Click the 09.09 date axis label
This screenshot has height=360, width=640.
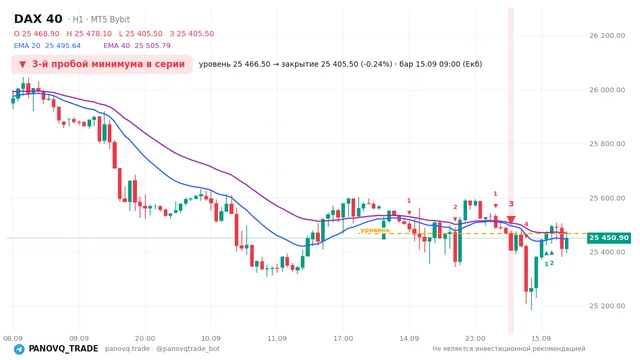79,338
